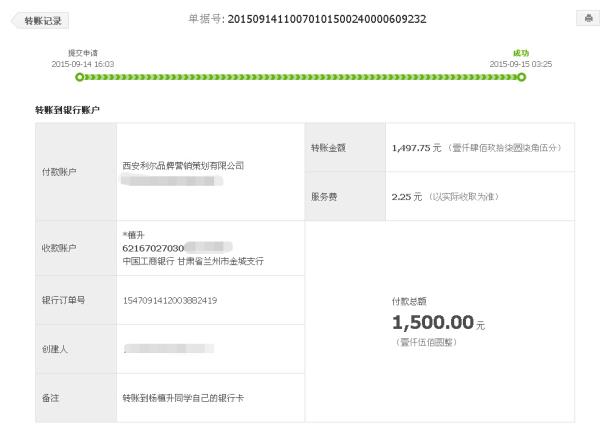Viewport: 600px width, 428px height.
Task: Click transfer amount 1,497.75 元
Action: (x=416, y=148)
